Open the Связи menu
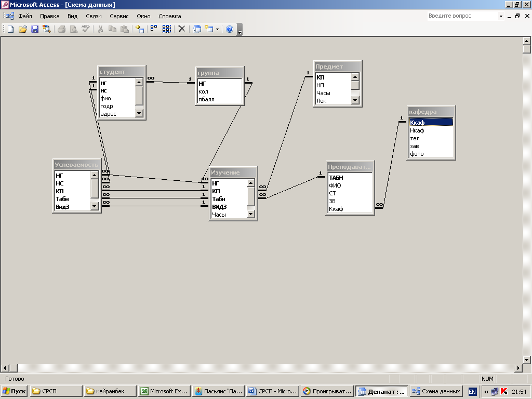532x399 pixels. click(94, 16)
